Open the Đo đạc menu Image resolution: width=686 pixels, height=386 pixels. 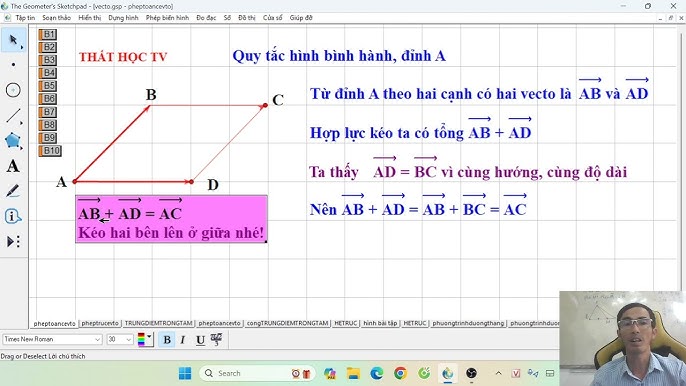pos(206,18)
